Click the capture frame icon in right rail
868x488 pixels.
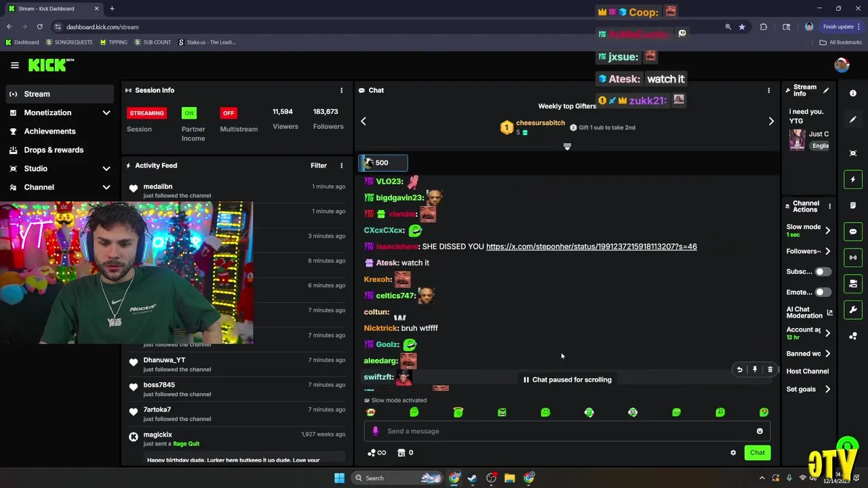[x=853, y=153]
